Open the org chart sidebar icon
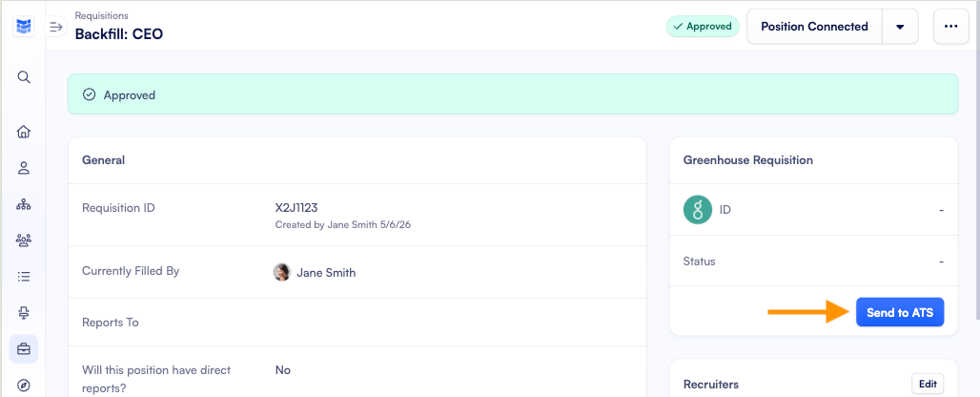This screenshot has width=980, height=397. [24, 204]
